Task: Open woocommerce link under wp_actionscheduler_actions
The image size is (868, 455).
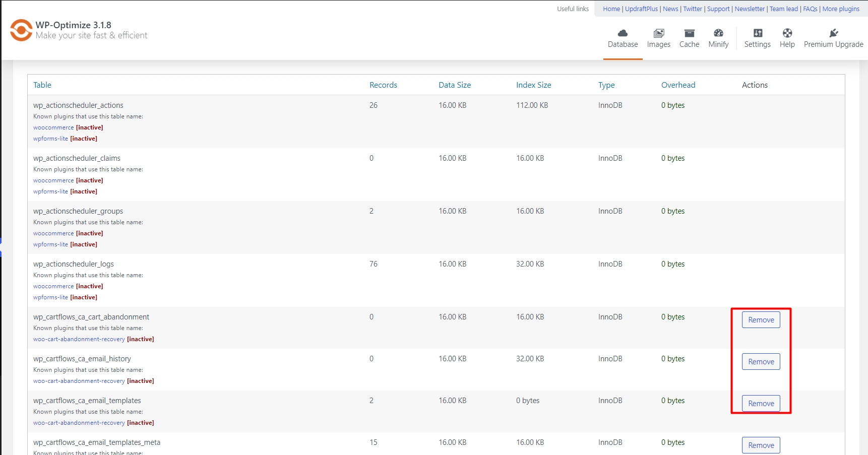Action: coord(53,127)
